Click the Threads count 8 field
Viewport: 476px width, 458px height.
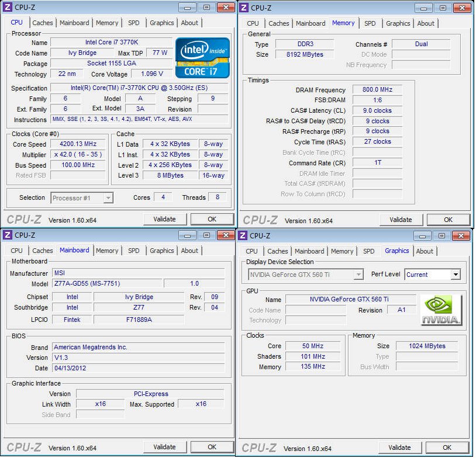(x=218, y=197)
